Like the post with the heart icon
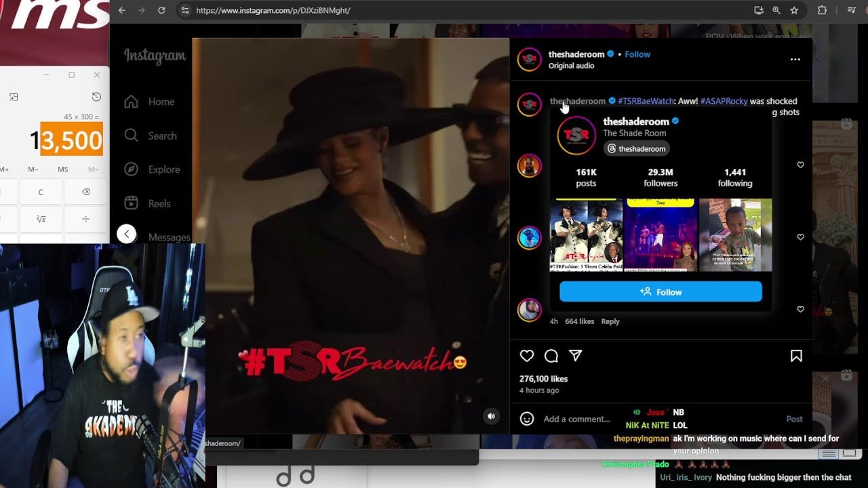 pos(527,356)
